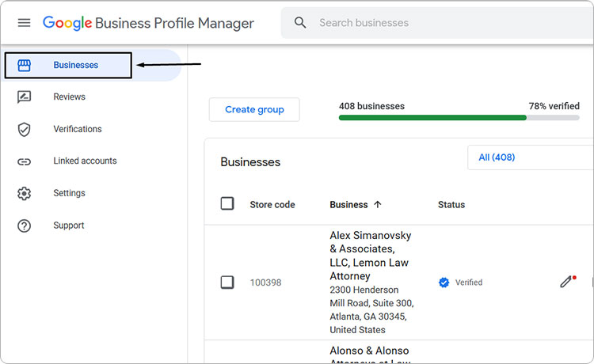The height and width of the screenshot is (364, 594).
Task: Open the Alonso & Alonso business row
Action: (x=370, y=355)
